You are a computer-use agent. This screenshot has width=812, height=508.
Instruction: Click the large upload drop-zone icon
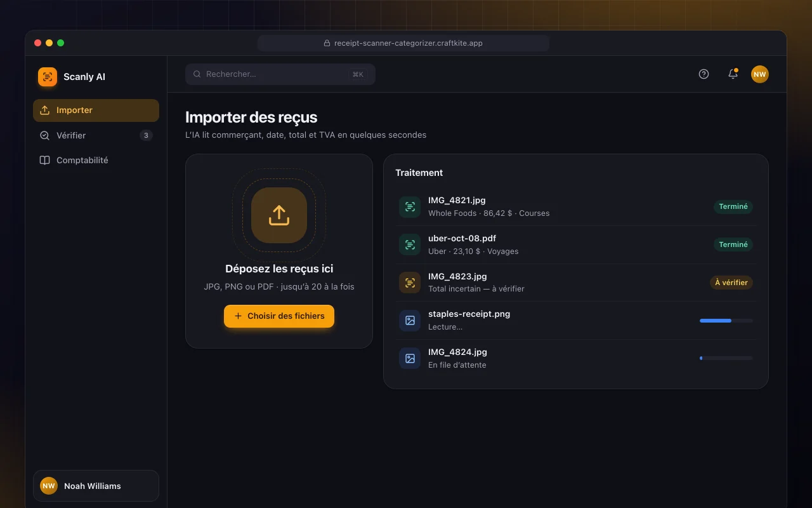pos(279,215)
